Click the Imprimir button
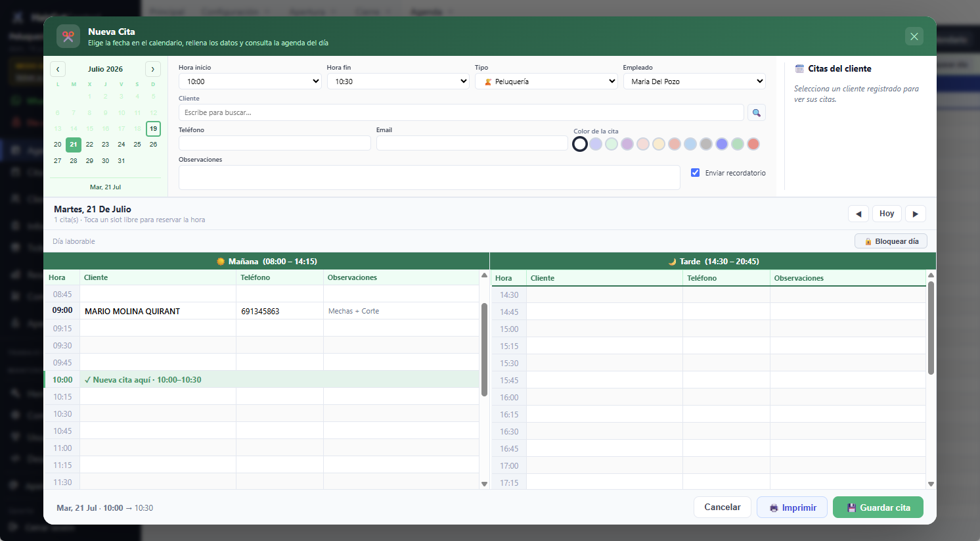Viewport: 980px width, 541px height. [792, 507]
